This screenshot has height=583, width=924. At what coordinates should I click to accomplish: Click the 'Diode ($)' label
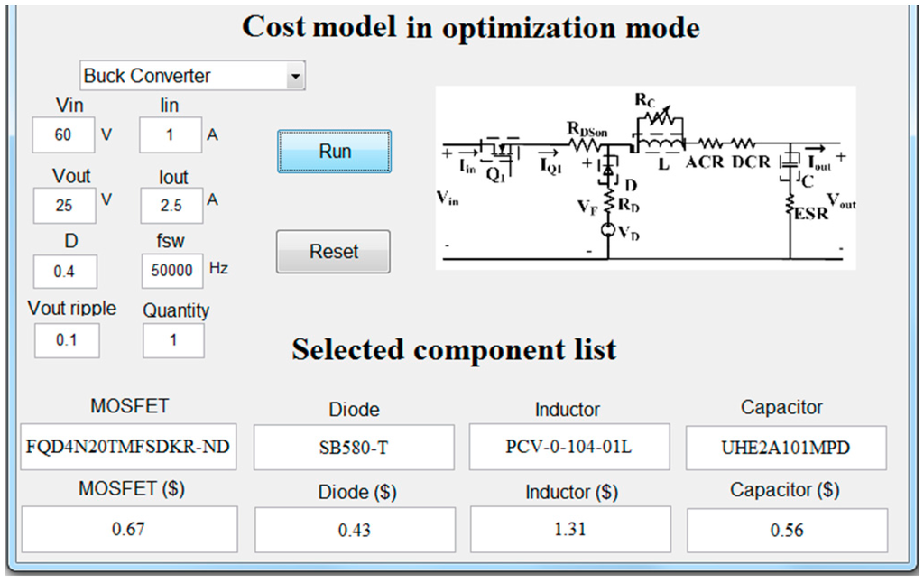click(x=357, y=492)
